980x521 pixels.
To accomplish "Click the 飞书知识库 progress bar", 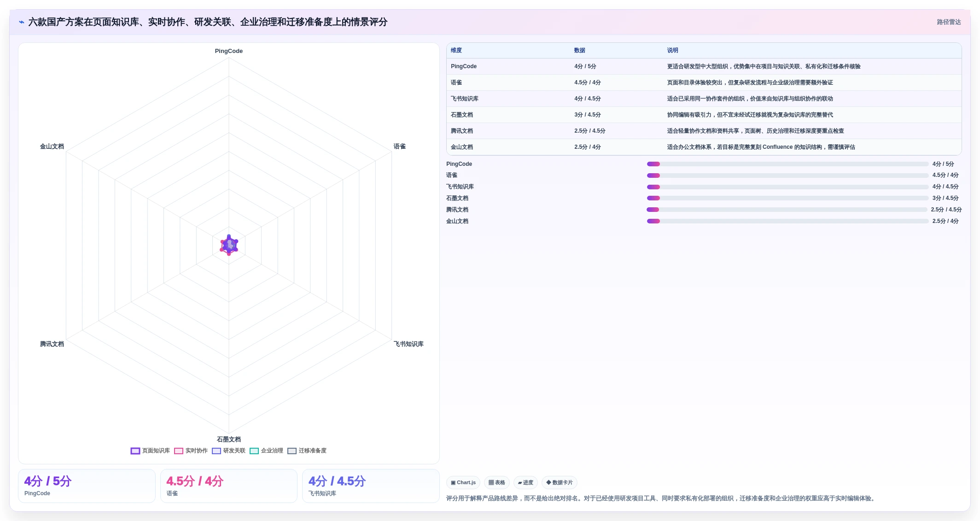I will point(787,187).
